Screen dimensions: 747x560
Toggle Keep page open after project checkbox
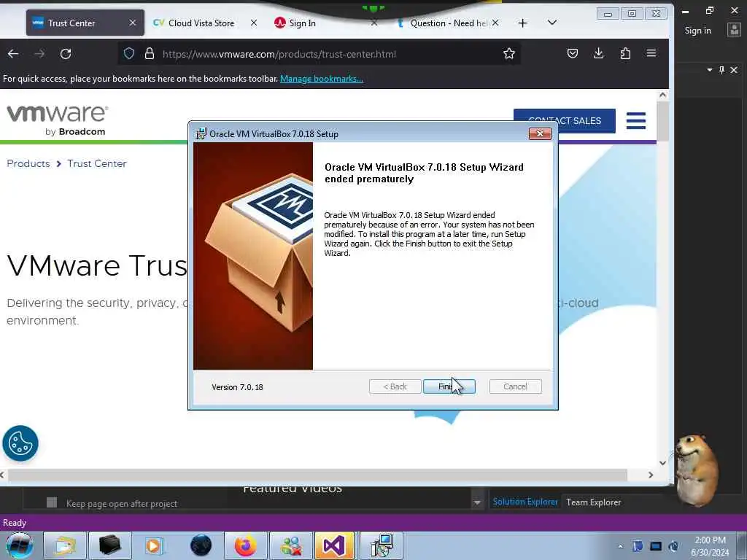[52, 503]
